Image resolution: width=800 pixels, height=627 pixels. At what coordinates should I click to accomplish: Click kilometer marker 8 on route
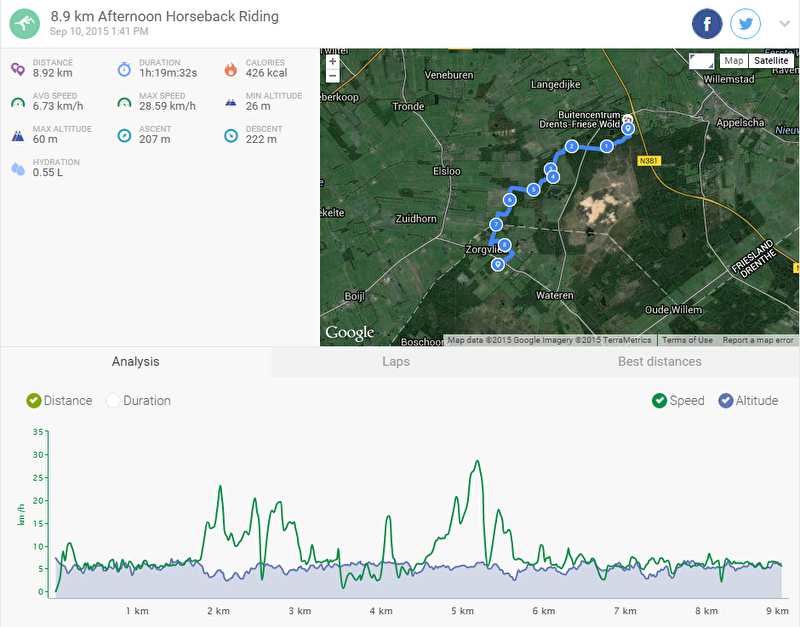click(x=505, y=245)
